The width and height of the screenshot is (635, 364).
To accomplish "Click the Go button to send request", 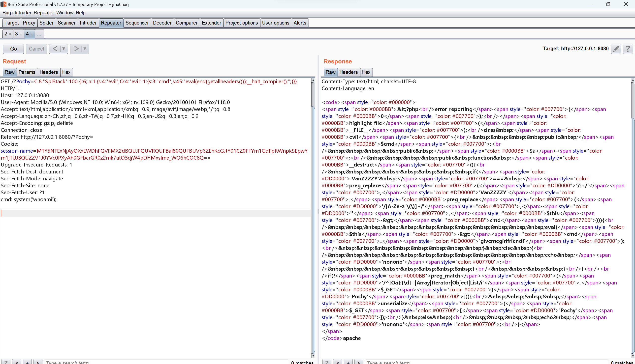I will click(x=13, y=49).
